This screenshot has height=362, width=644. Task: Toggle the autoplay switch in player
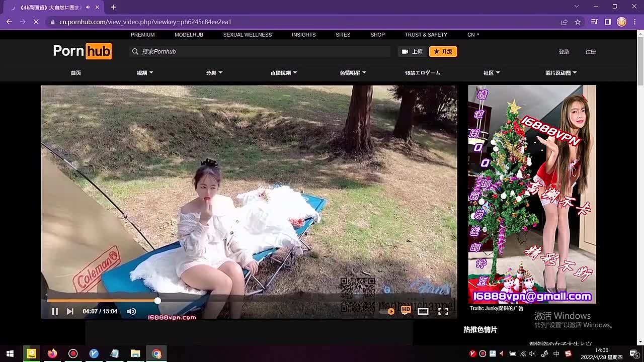[387, 311]
